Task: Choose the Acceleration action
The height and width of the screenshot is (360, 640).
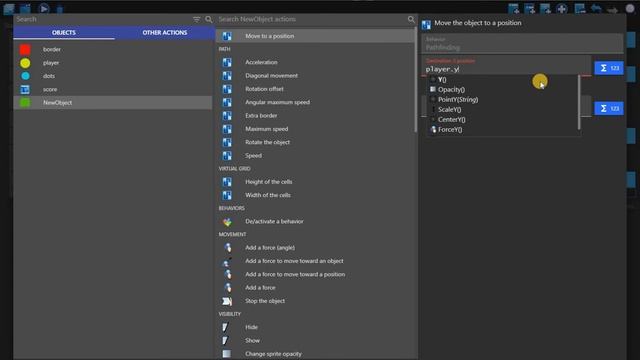Action: (x=315, y=62)
